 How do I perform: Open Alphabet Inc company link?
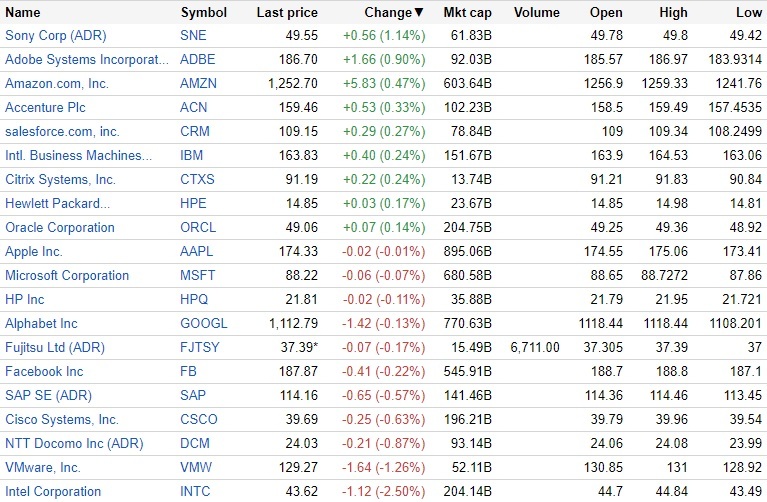pos(41,323)
